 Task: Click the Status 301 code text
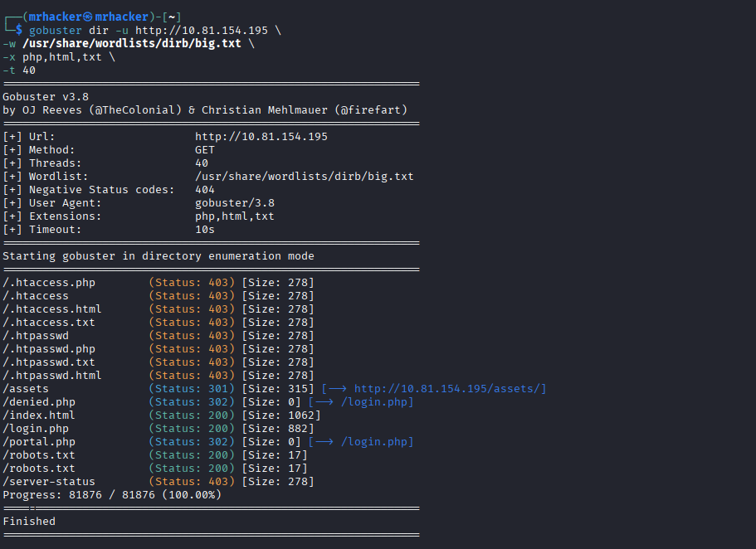(x=192, y=389)
